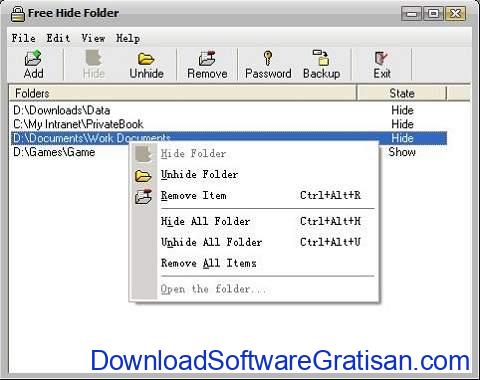Click the Backup toolbar icon

(321, 57)
